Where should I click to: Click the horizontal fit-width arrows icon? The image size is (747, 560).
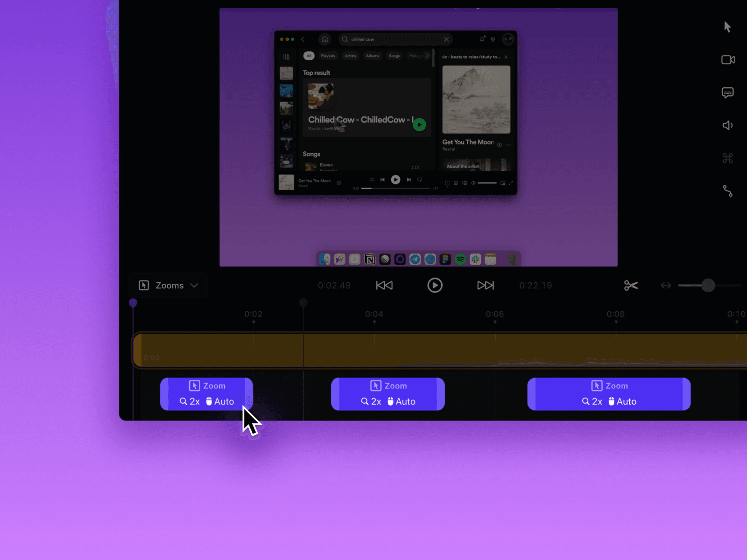click(x=666, y=285)
